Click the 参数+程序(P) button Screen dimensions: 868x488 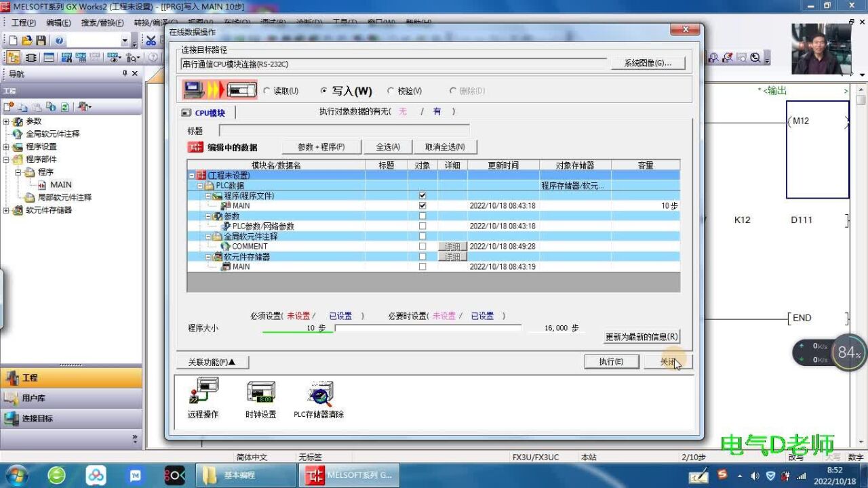[x=321, y=146]
